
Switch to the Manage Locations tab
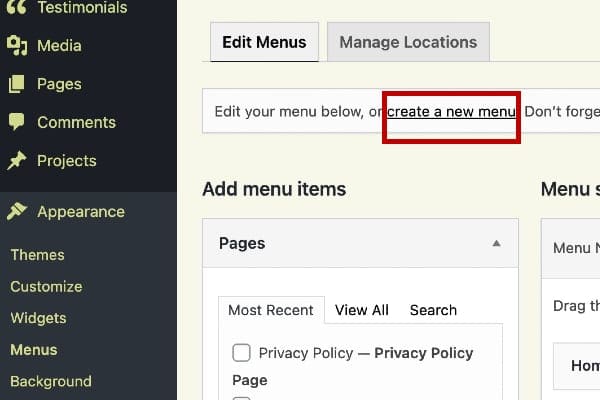408,43
